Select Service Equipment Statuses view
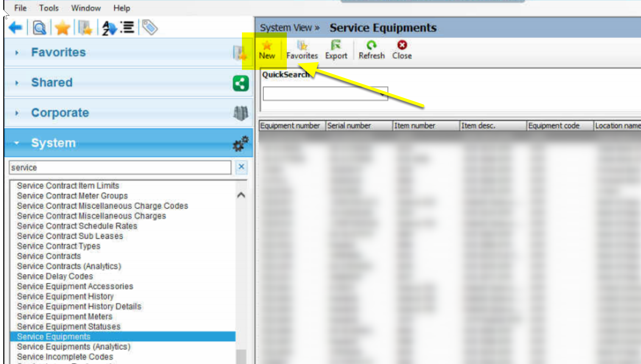 pos(69,326)
